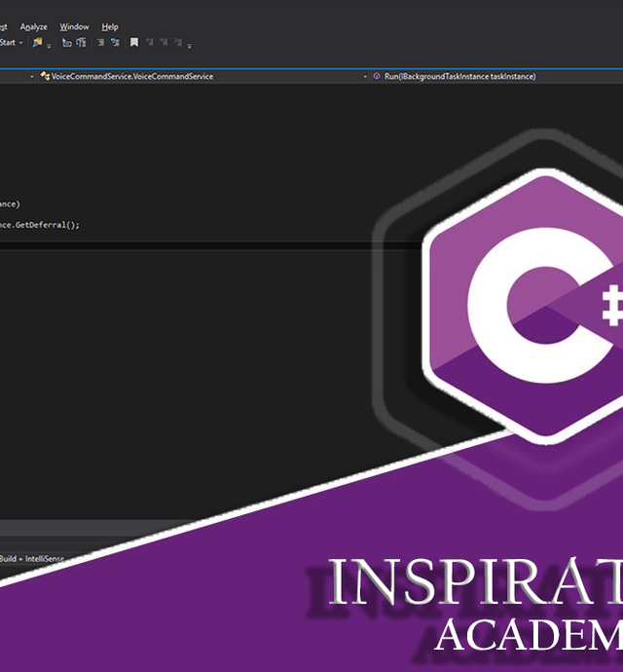Open the Analyze menu

coord(33,26)
